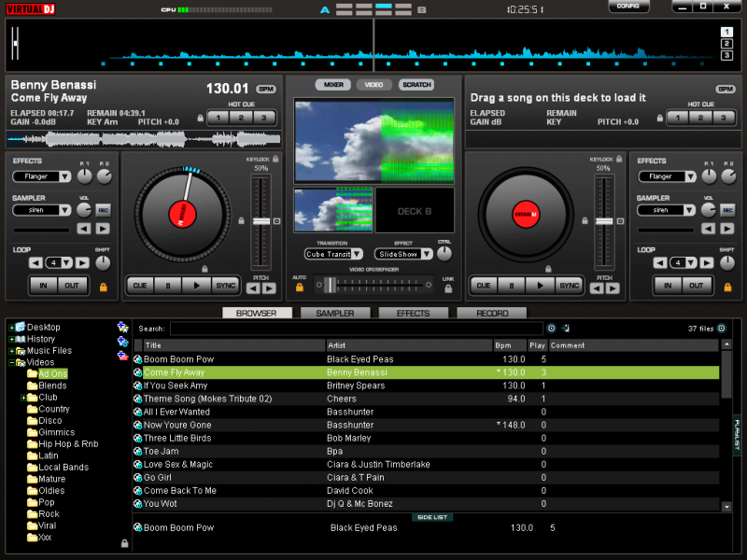Click the keylock padlock on the left deck
This screenshot has width=747, height=560.
242,221
